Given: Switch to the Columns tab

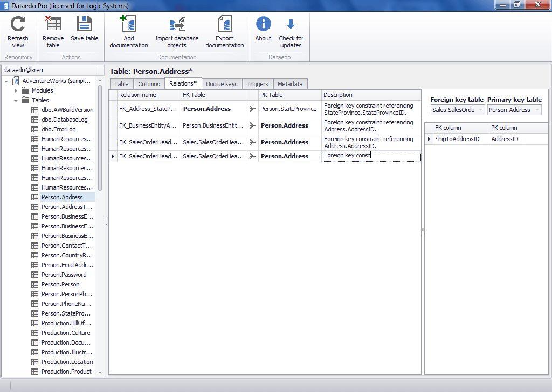Looking at the screenshot, I should [149, 84].
